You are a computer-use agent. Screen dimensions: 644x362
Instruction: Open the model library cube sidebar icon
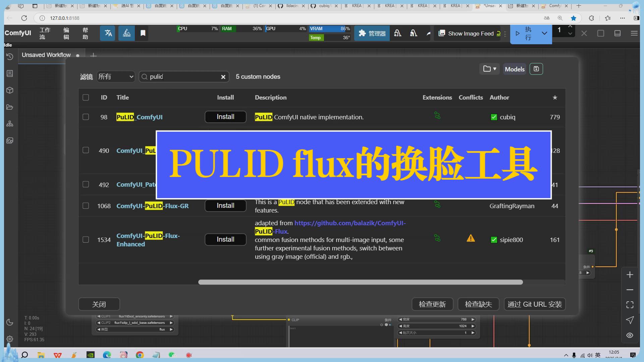10,90
